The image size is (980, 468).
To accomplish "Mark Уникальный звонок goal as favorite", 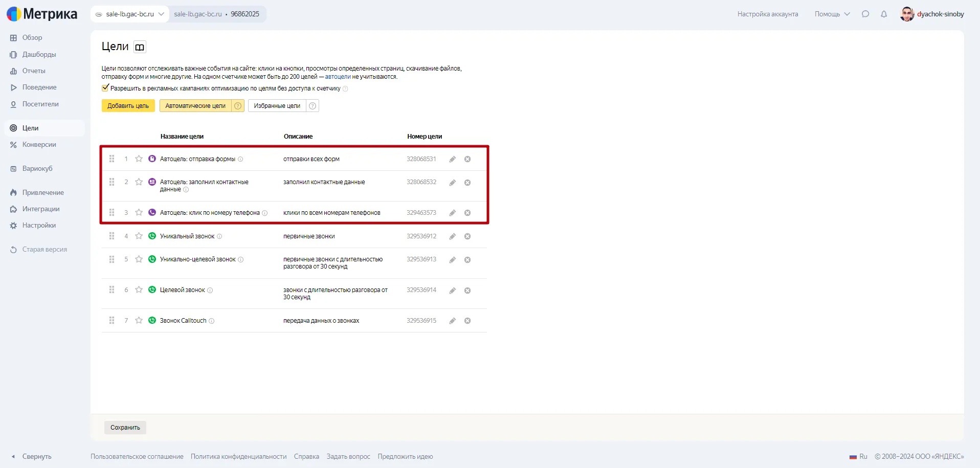I will pos(139,236).
